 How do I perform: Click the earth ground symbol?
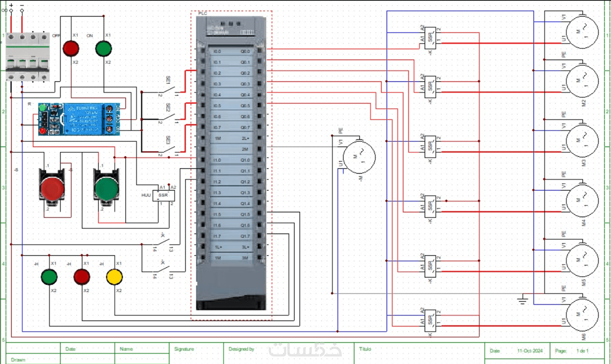[523, 300]
